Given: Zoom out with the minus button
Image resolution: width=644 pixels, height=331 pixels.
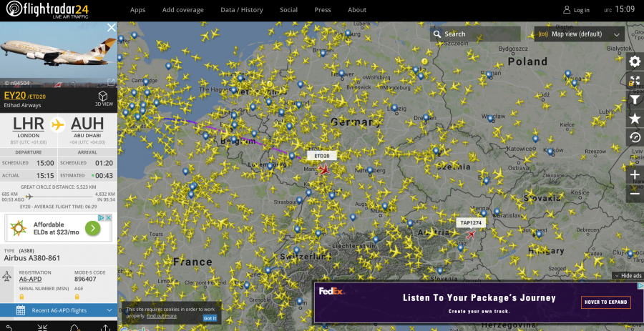Looking at the screenshot, I should pyautogui.click(x=635, y=194).
